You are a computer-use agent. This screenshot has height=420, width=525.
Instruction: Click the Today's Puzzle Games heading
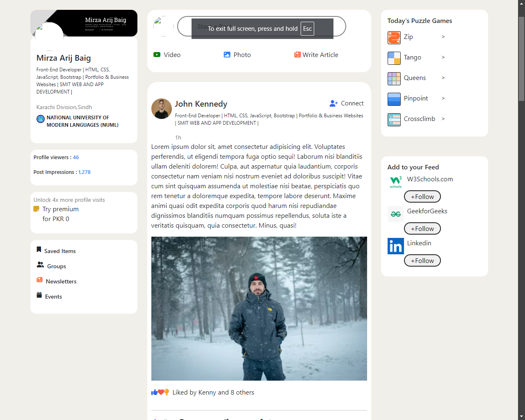tap(420, 21)
